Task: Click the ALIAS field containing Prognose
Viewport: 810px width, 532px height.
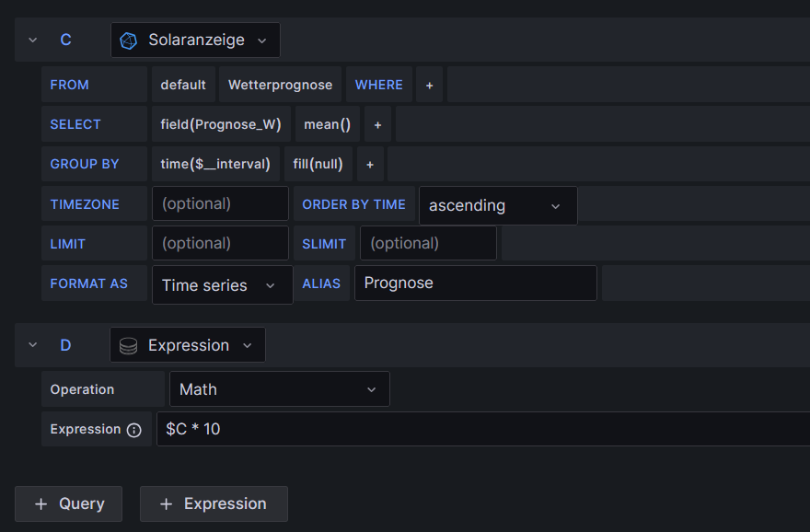Action: pyautogui.click(x=475, y=283)
